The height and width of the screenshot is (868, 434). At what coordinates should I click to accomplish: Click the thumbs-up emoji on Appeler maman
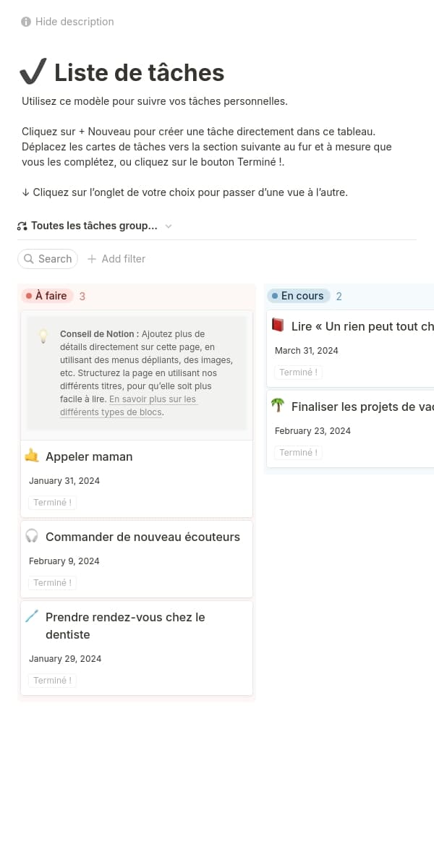tap(32, 456)
